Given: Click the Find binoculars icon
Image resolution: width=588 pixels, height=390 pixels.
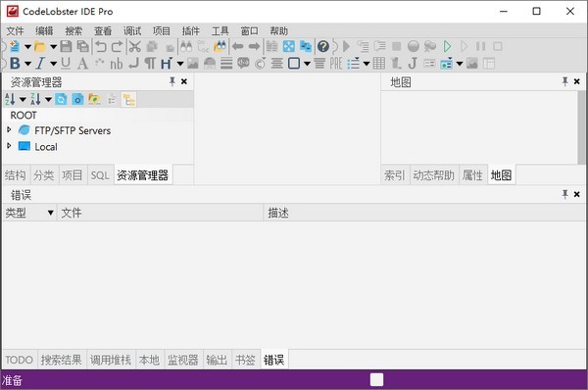Looking at the screenshot, I should (x=186, y=46).
